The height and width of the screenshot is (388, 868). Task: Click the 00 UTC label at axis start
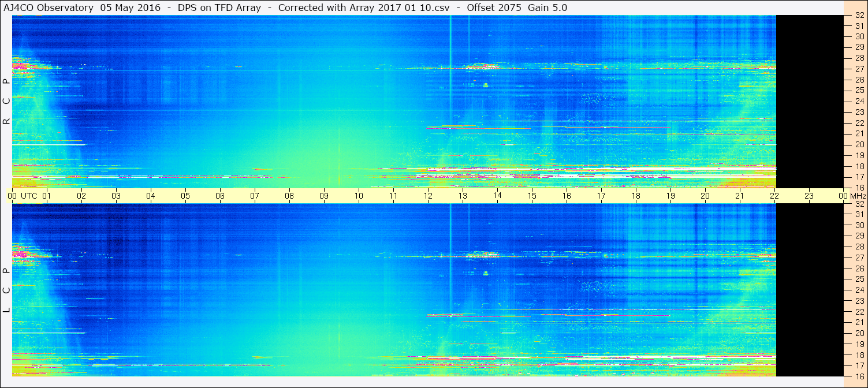[23, 196]
